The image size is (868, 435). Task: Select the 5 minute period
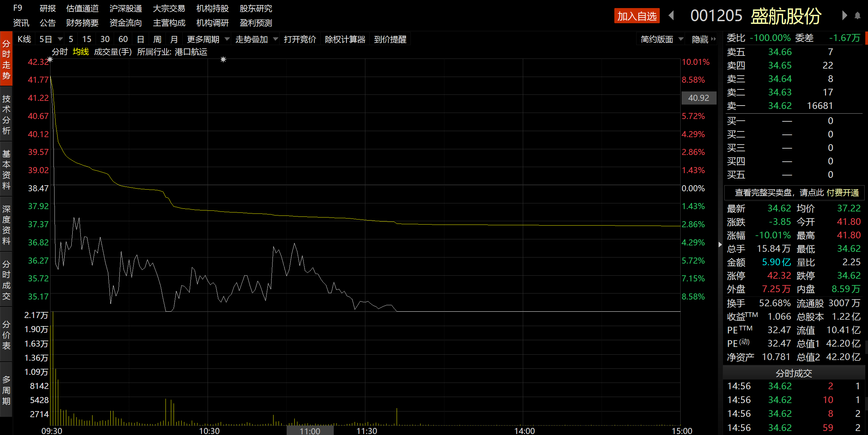click(71, 39)
